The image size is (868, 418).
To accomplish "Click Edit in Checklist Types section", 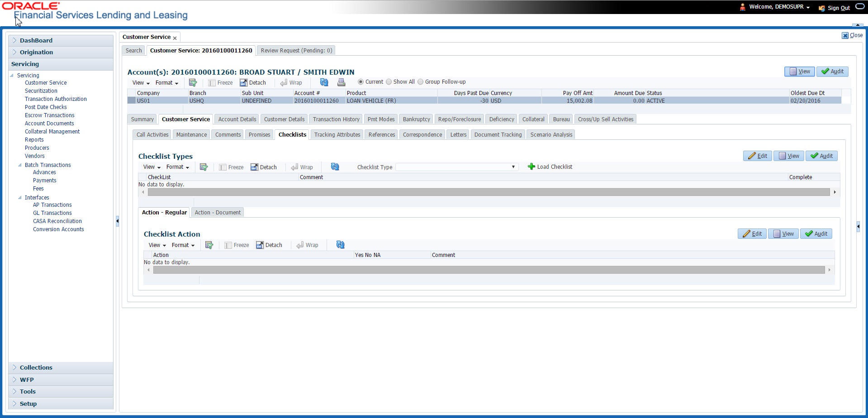I will [758, 156].
